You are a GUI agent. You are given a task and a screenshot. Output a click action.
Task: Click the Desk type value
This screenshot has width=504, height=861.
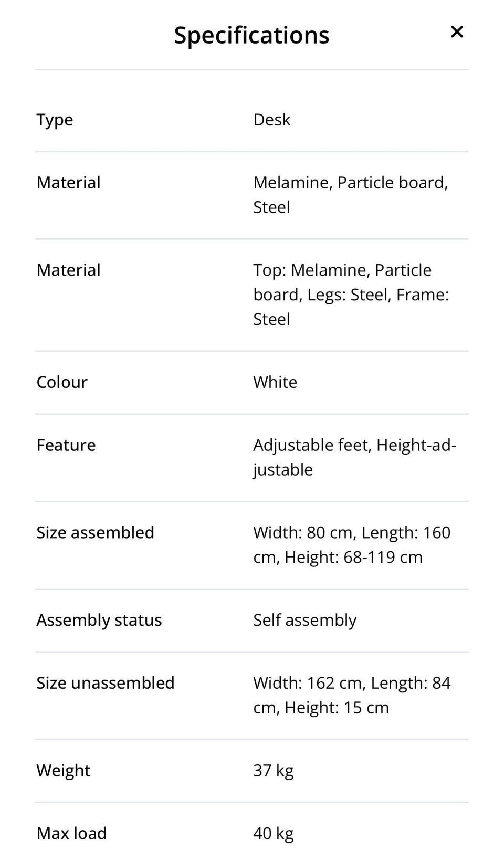point(271,120)
